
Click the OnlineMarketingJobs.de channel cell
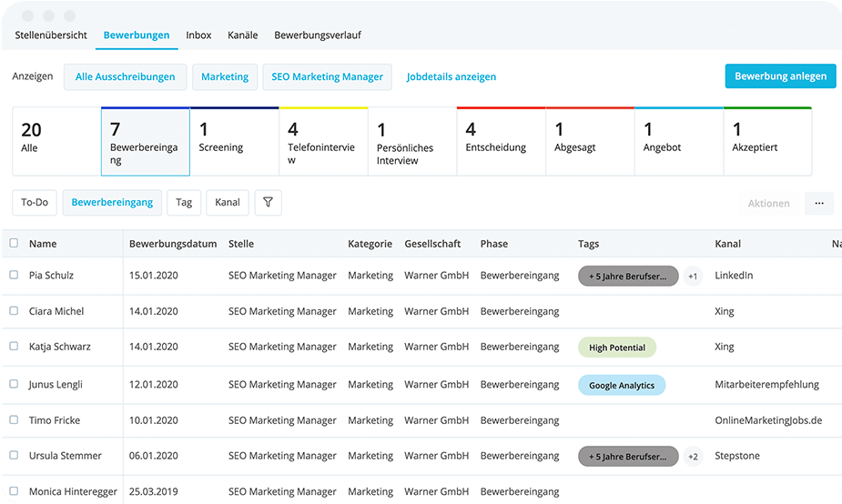pos(768,420)
